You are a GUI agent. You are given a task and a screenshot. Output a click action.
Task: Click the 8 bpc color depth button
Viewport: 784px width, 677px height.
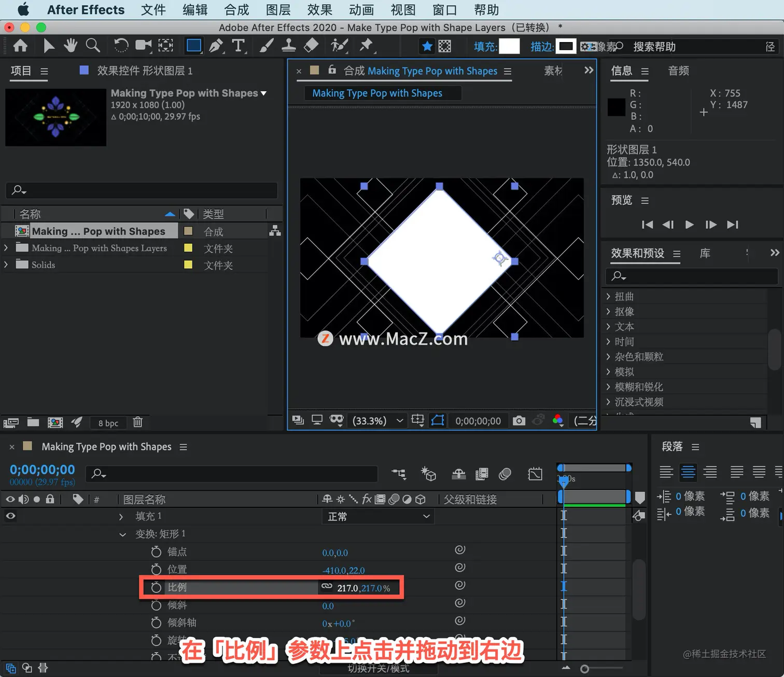point(108,423)
